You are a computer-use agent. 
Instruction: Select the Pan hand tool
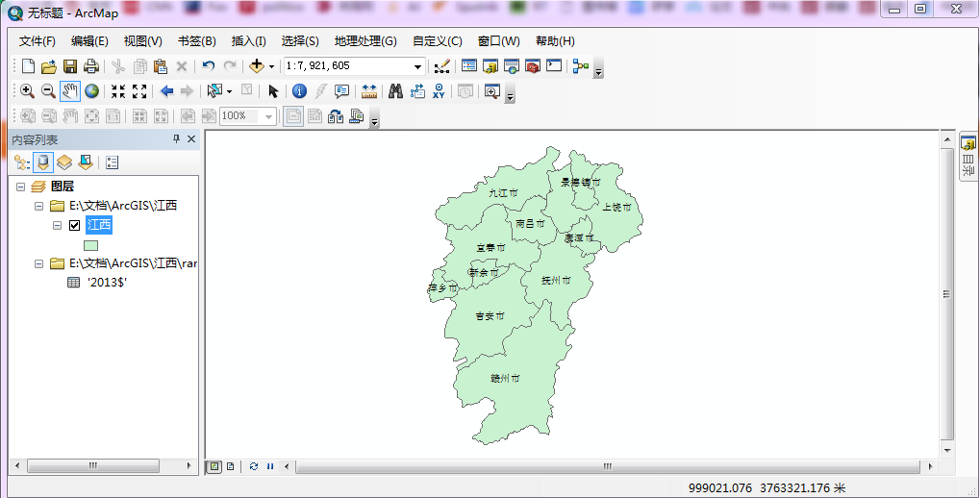click(70, 91)
